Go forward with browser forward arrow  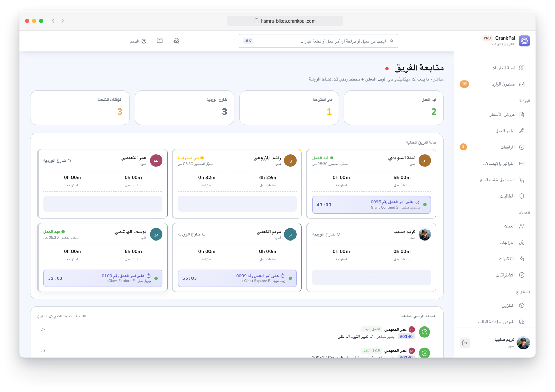(63, 21)
